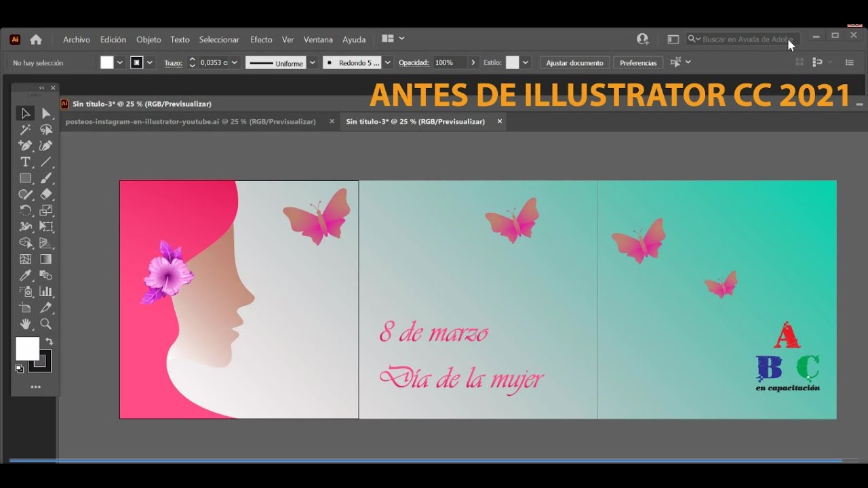Pick the Column Graph tool

tap(46, 291)
